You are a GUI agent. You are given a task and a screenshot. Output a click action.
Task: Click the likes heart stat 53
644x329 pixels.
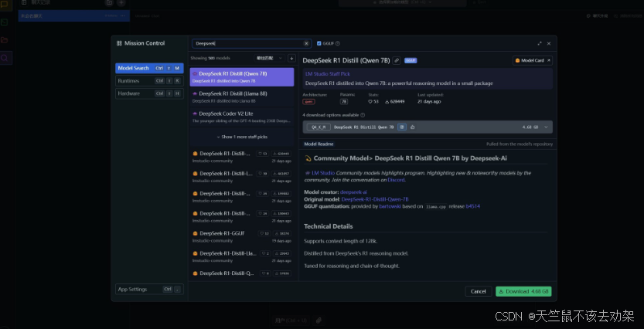click(373, 101)
